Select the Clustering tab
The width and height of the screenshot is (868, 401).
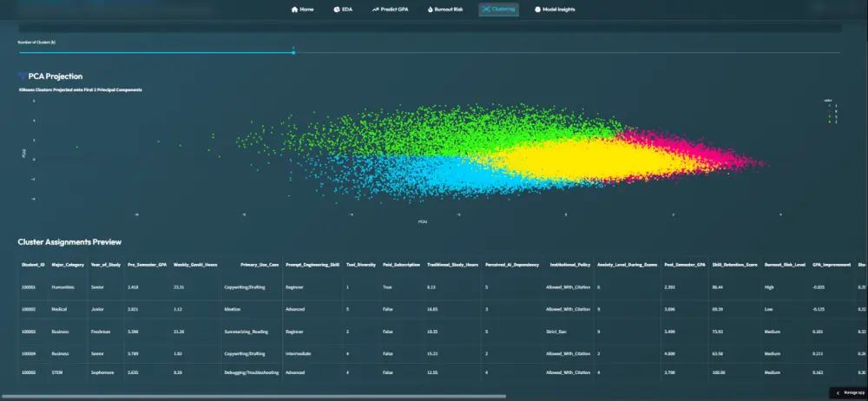pos(499,10)
